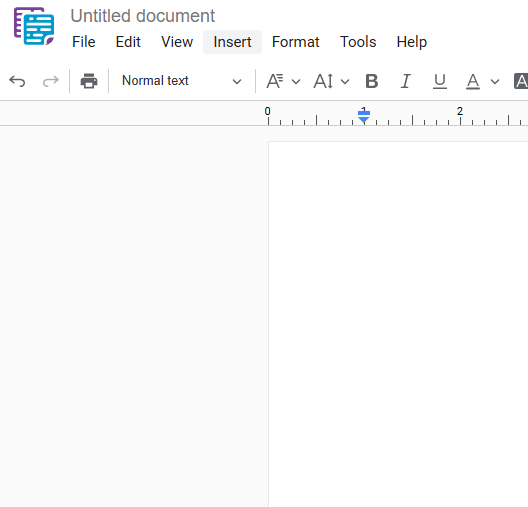Print the document
Screen dimensions: 528x507
[89, 81]
